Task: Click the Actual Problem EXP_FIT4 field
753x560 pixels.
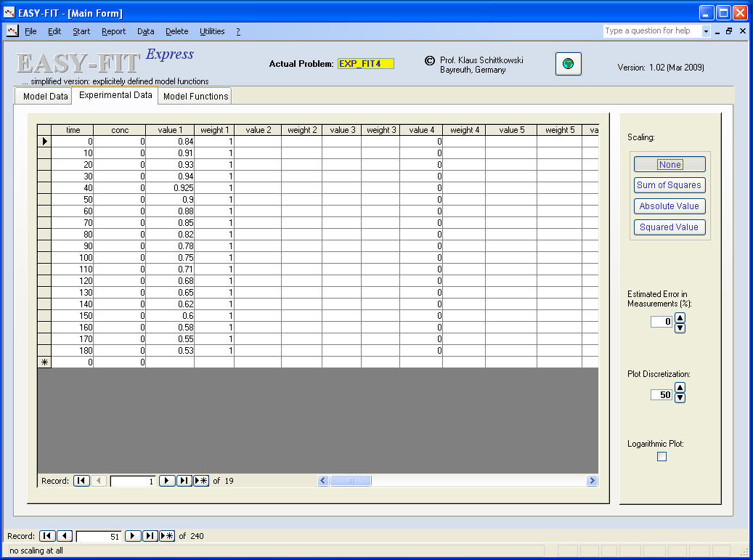Action: (x=365, y=64)
